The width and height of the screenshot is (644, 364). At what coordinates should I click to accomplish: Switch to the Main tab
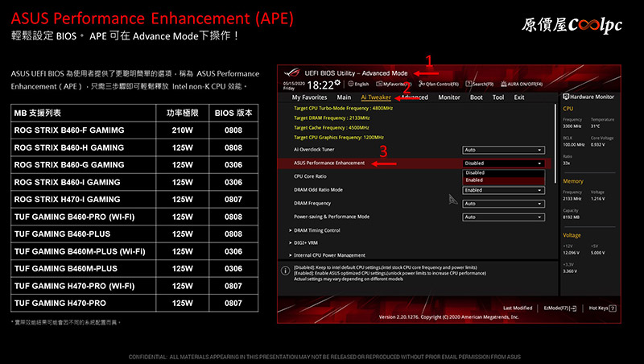point(344,97)
